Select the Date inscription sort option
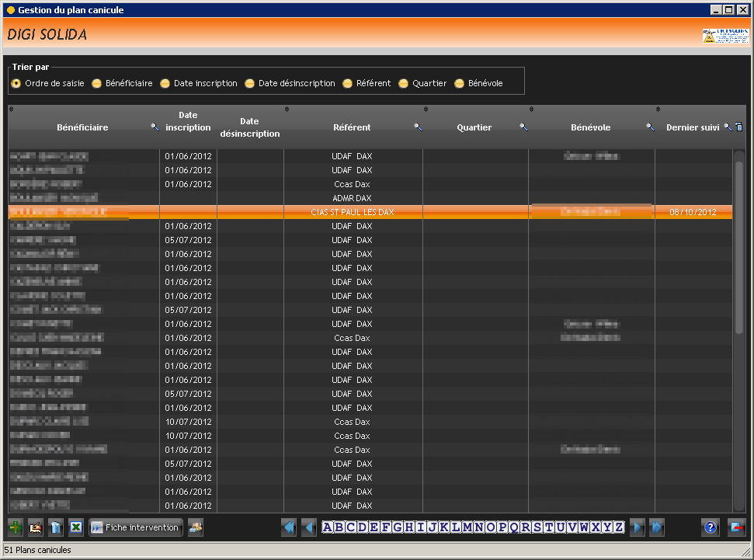 tap(165, 83)
